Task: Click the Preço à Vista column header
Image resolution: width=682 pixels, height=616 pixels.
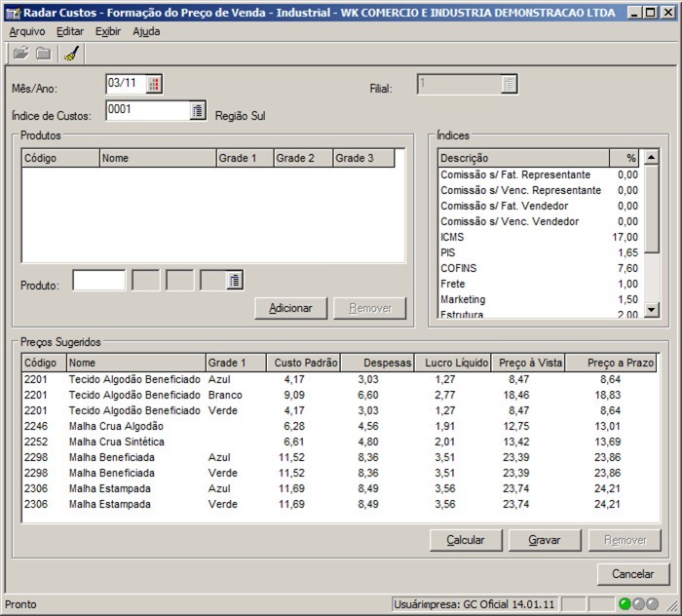Action: (x=530, y=363)
